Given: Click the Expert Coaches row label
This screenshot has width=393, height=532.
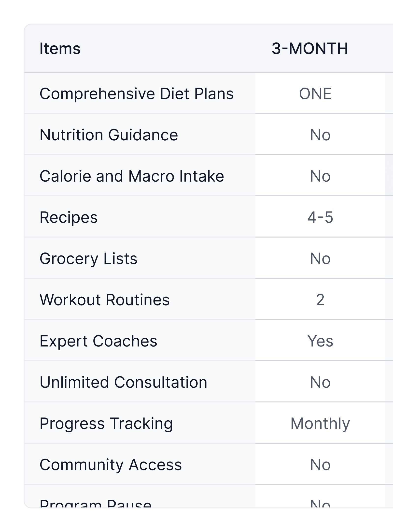Looking at the screenshot, I should coord(98,341).
